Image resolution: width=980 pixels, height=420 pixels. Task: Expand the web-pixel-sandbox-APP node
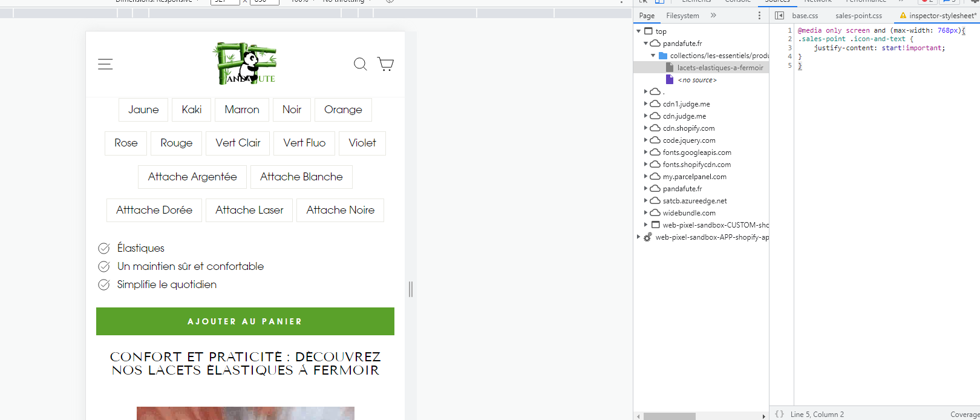point(638,237)
